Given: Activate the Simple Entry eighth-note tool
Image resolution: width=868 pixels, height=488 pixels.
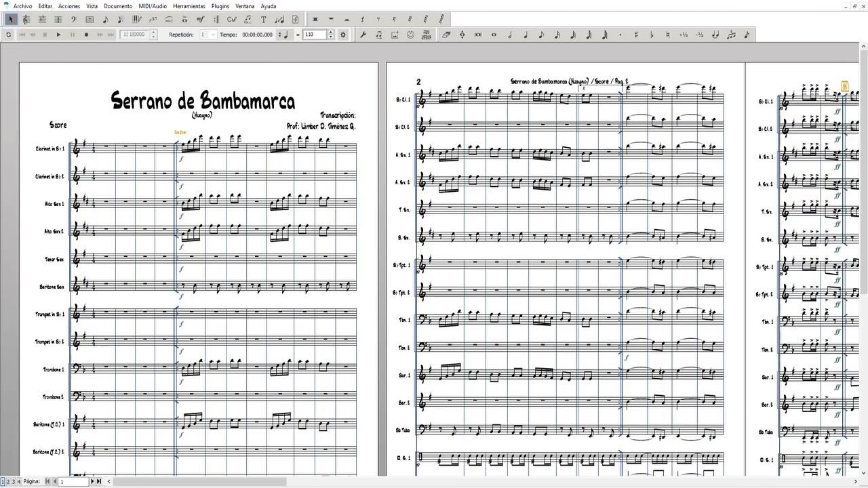Looking at the screenshot, I should (105, 19).
